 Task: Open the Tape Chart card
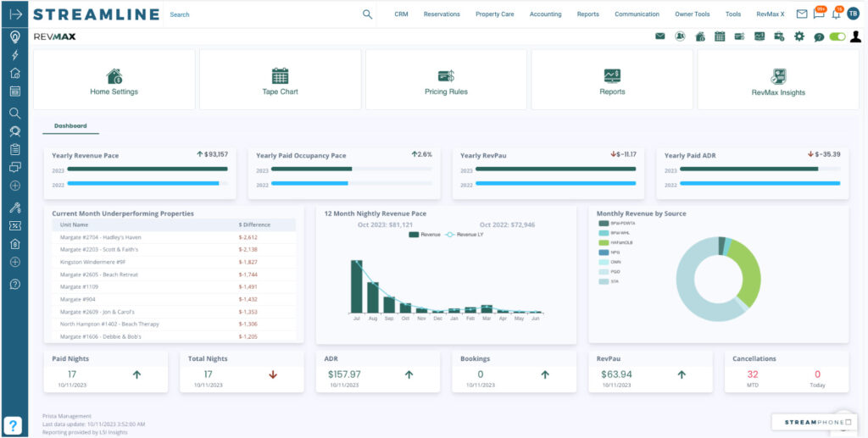[280, 80]
